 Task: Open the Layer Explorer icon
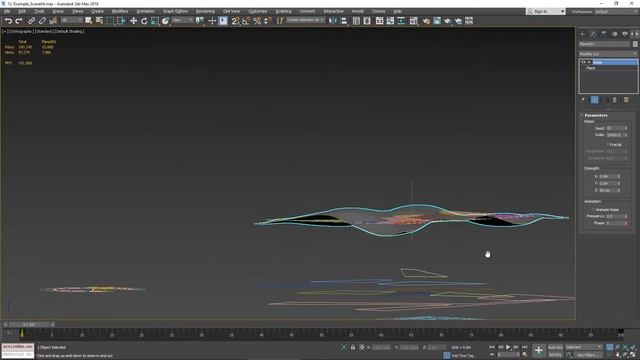[x=367, y=21]
